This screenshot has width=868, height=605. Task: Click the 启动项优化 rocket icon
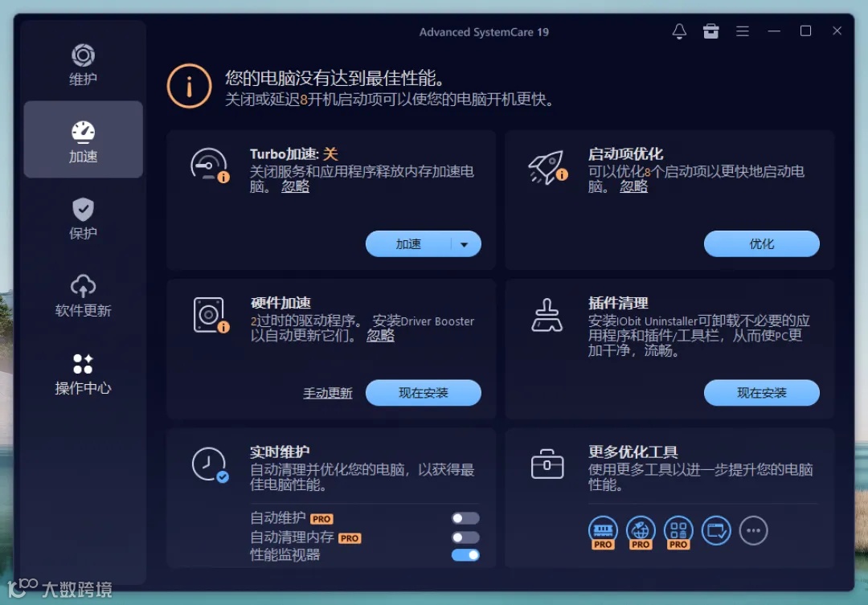point(547,166)
